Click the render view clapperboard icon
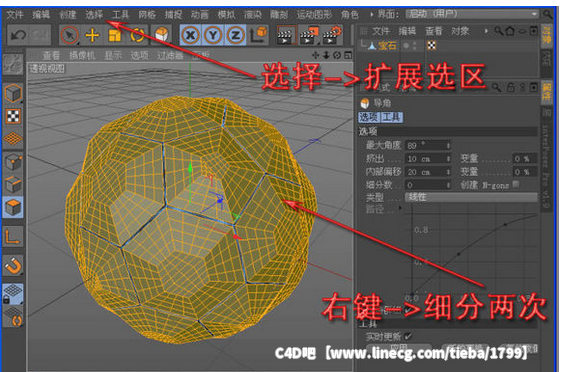Viewport: 561px width, 372px height. point(286,35)
